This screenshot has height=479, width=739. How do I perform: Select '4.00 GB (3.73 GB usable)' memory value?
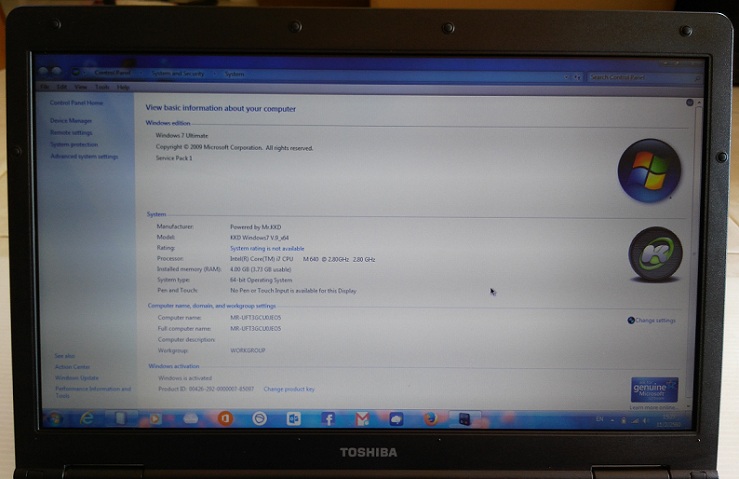pyautogui.click(x=261, y=270)
